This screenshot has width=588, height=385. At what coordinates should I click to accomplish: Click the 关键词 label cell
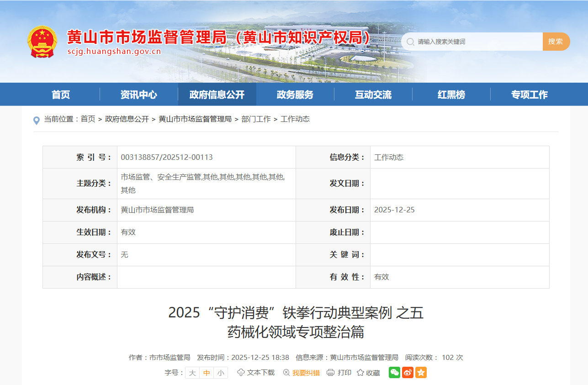click(333, 255)
